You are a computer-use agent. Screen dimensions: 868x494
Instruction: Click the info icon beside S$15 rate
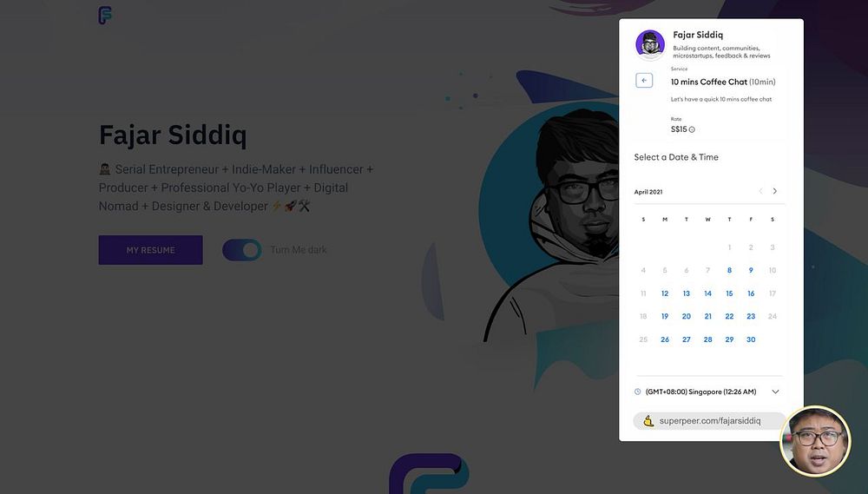point(692,129)
